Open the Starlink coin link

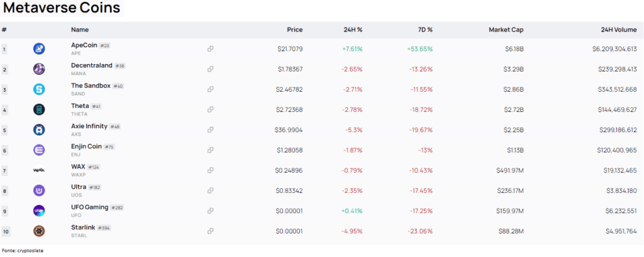click(x=83, y=227)
